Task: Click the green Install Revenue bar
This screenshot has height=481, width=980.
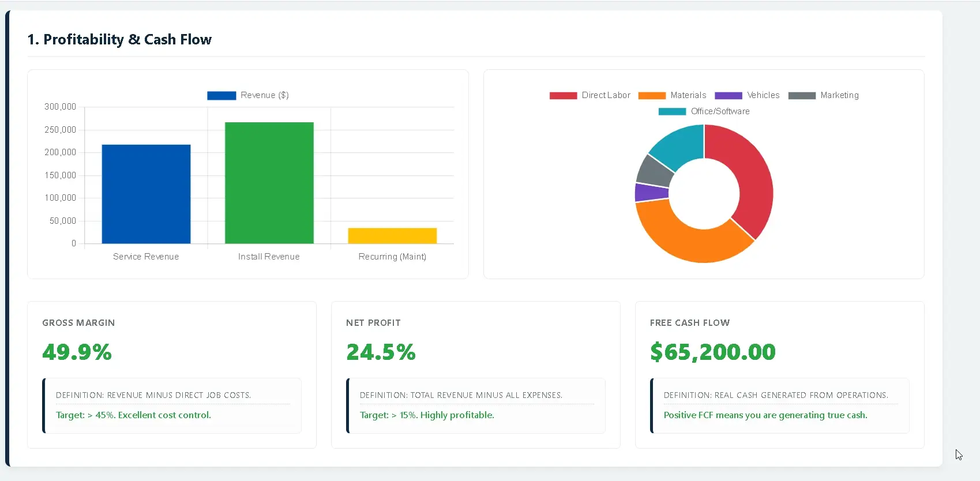Action: click(269, 183)
